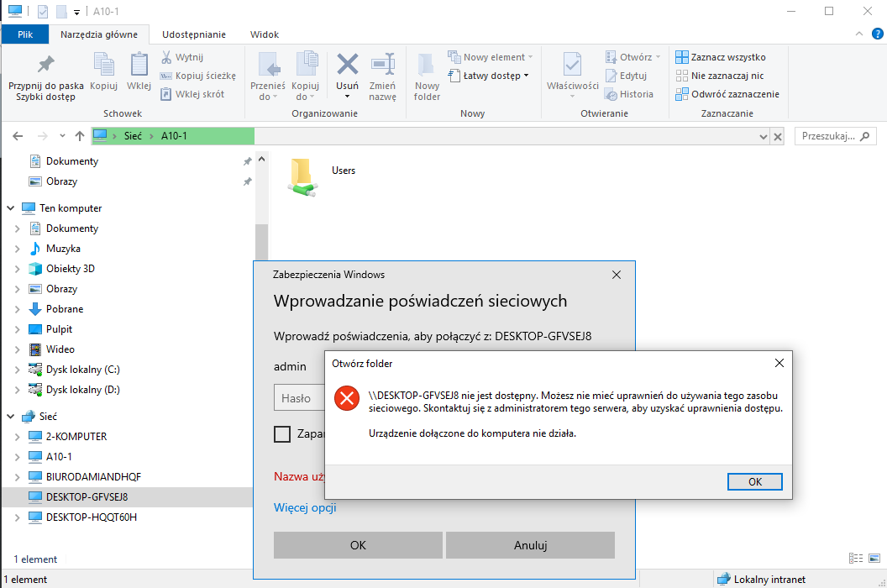Click Wklej skrót in ribbon
Viewport: 887px width, 588px height.
point(192,94)
